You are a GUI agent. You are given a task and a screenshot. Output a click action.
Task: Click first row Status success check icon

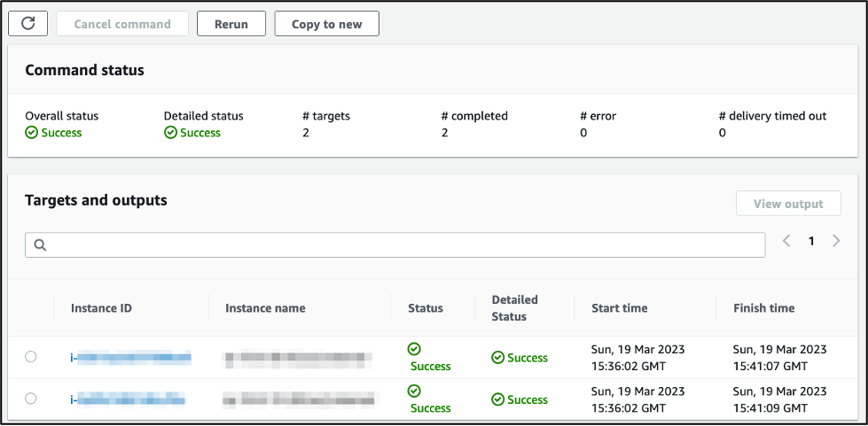(x=414, y=350)
